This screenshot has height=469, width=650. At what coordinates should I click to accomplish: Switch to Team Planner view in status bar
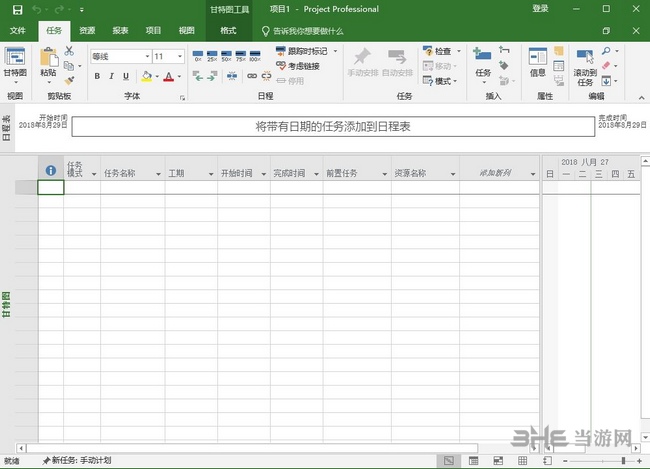(498, 460)
